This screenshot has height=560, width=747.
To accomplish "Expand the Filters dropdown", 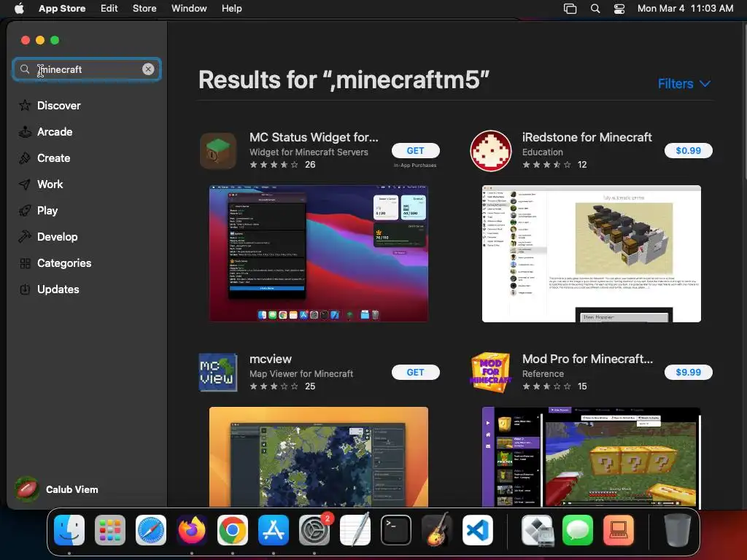I will 684,84.
